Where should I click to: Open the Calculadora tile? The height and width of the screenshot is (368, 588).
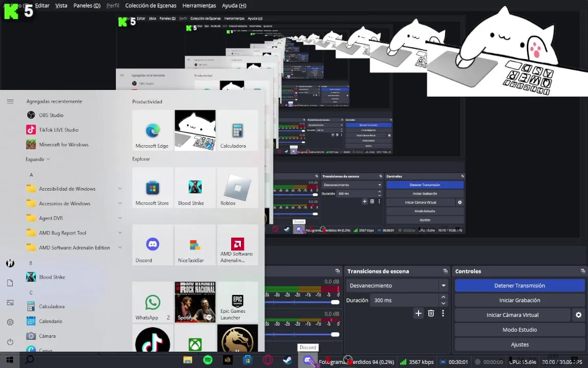coord(237,130)
